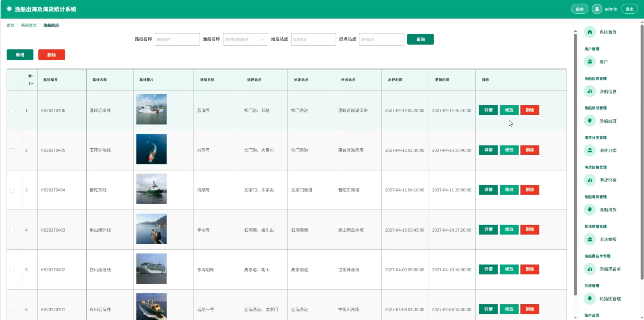Open the 东海明珠 ship thumbnail image
This screenshot has height=320, width=644.
(x=152, y=269)
